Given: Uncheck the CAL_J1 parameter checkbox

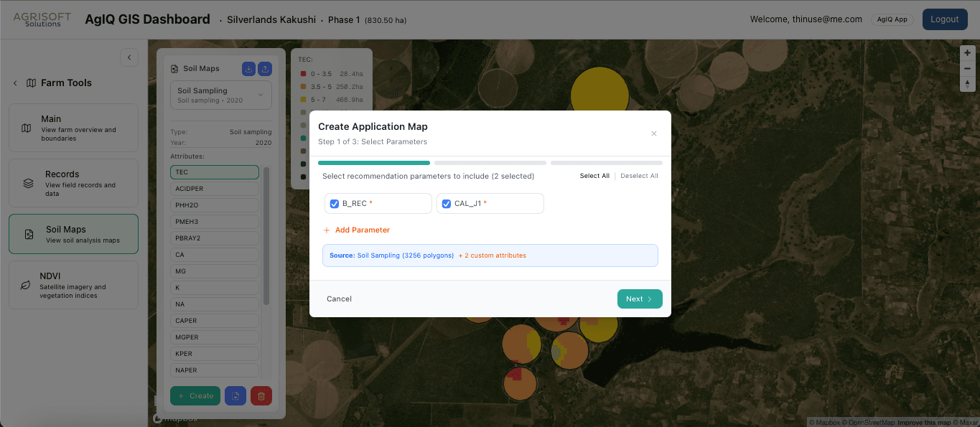Looking at the screenshot, I should [445, 204].
